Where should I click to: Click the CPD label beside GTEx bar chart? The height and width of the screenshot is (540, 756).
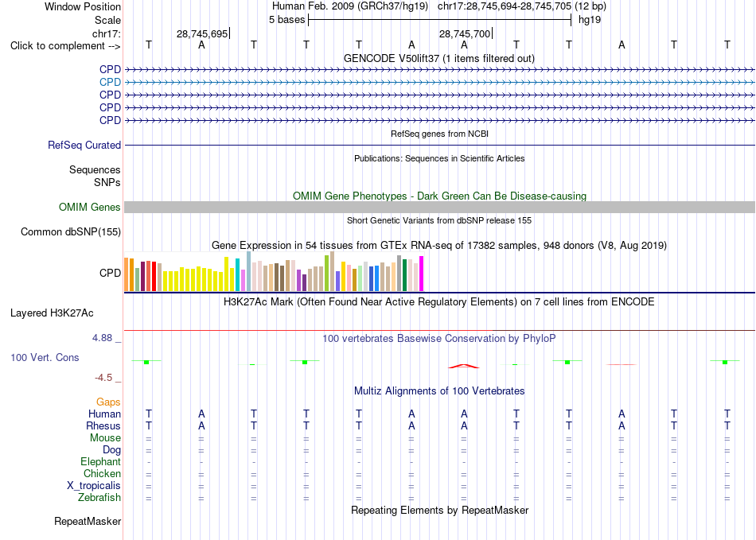pyautogui.click(x=110, y=273)
